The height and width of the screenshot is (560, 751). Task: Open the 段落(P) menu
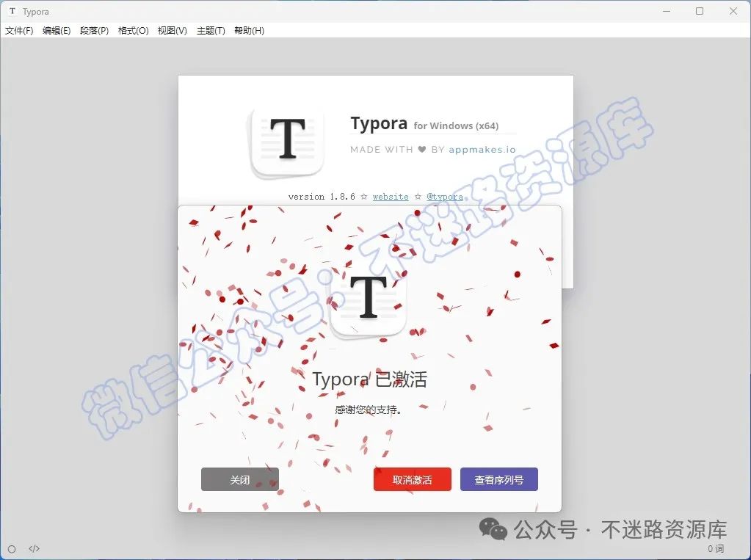pos(95,31)
